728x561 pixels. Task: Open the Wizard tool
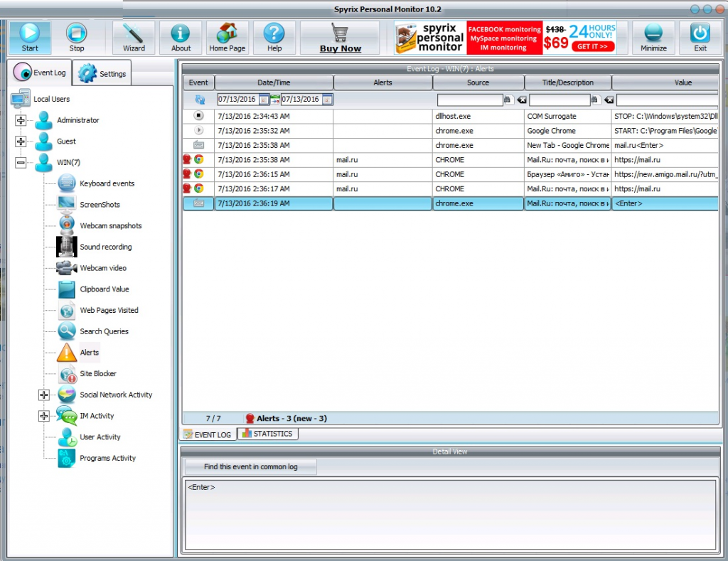pyautogui.click(x=134, y=38)
